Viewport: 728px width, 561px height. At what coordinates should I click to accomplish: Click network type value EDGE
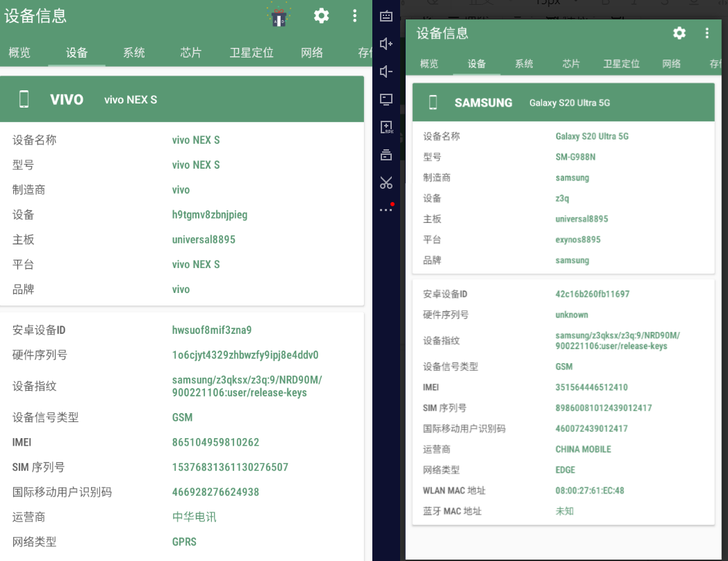pyautogui.click(x=565, y=469)
